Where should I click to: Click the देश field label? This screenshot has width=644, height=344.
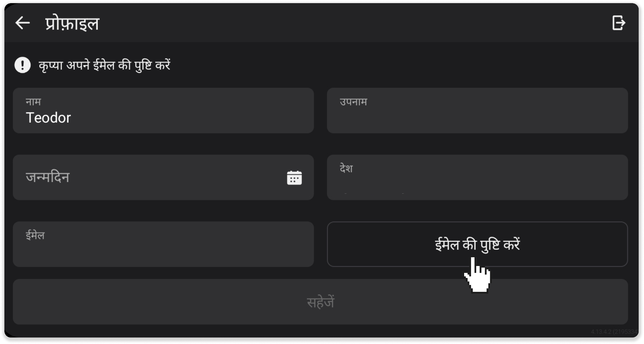point(346,168)
